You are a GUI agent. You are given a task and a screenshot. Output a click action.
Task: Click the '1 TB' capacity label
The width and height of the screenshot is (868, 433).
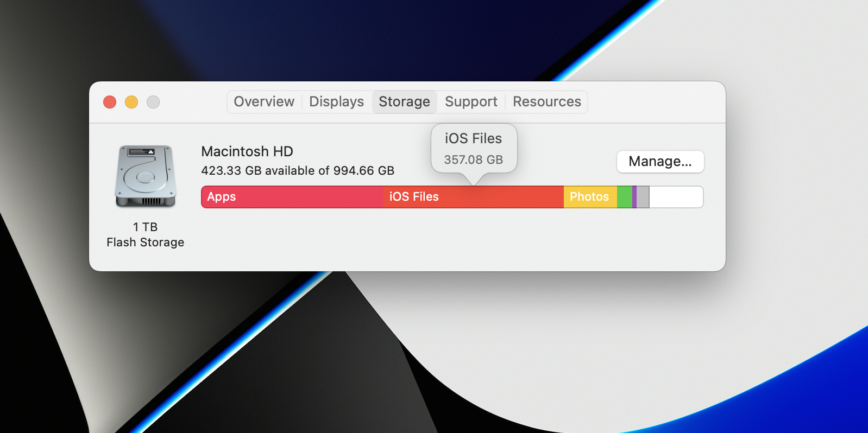coord(146,227)
